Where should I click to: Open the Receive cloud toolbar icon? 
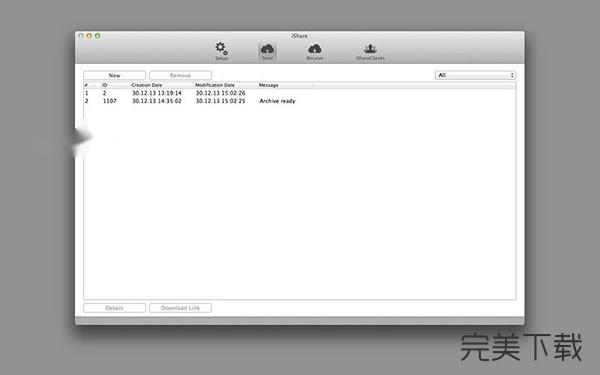pos(315,51)
